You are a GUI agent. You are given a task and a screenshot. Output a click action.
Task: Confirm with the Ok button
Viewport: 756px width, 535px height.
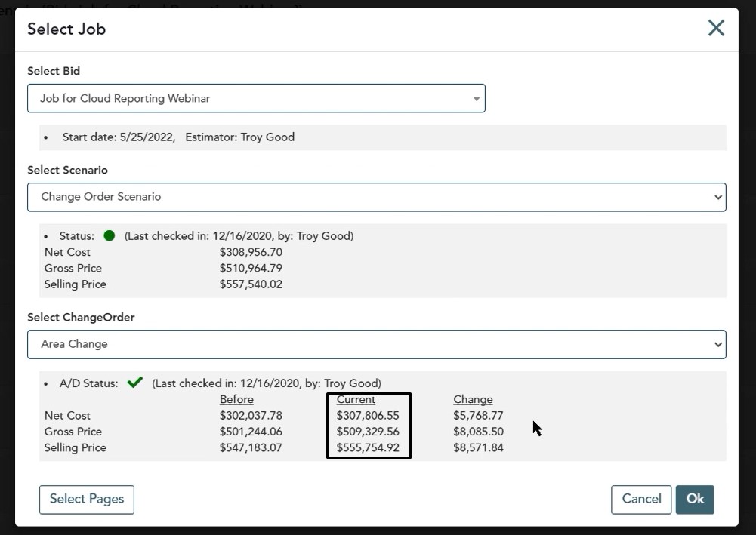[x=695, y=499]
